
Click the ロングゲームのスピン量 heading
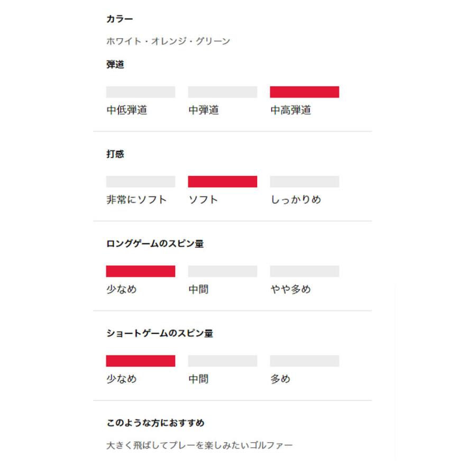[x=155, y=244]
